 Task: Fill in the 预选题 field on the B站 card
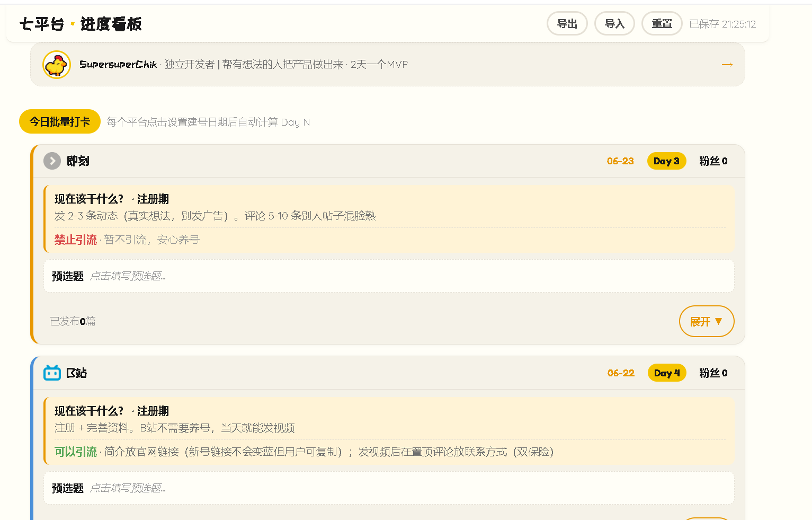pyautogui.click(x=389, y=488)
